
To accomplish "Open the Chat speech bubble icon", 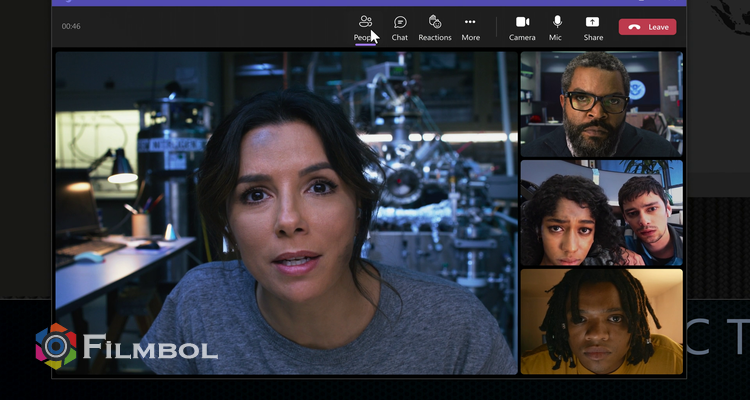I will [400, 22].
